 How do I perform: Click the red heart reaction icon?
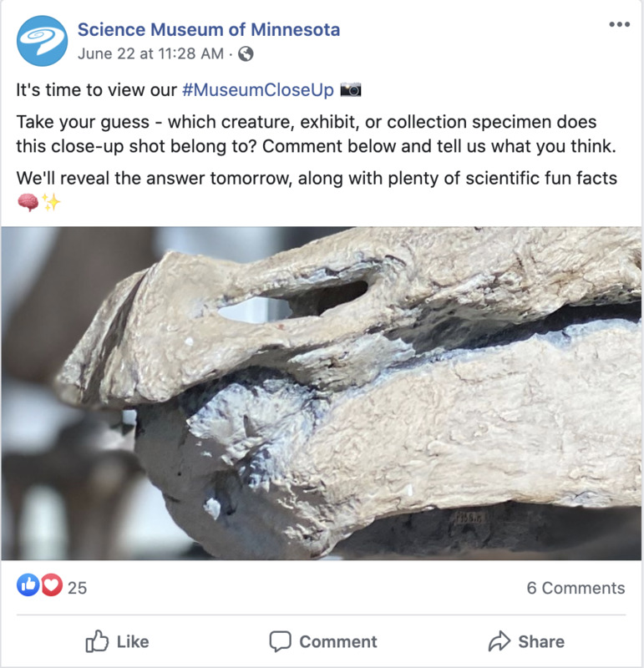[x=52, y=584]
